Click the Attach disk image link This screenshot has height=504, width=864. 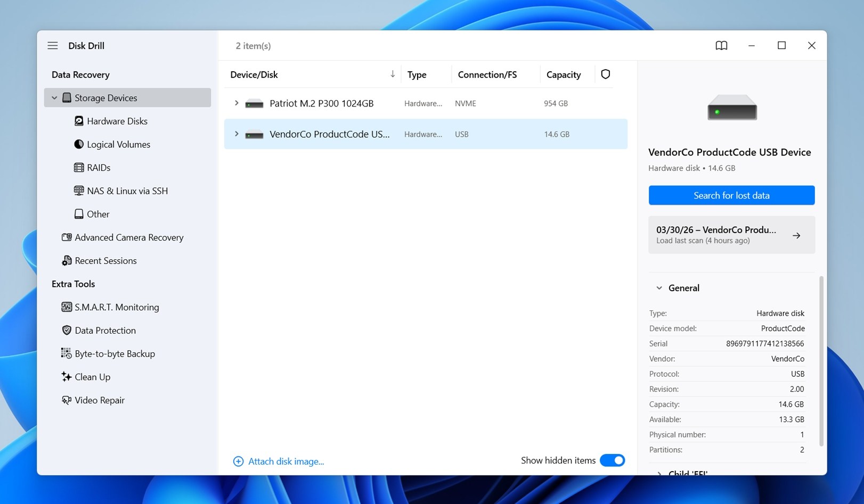coord(286,461)
